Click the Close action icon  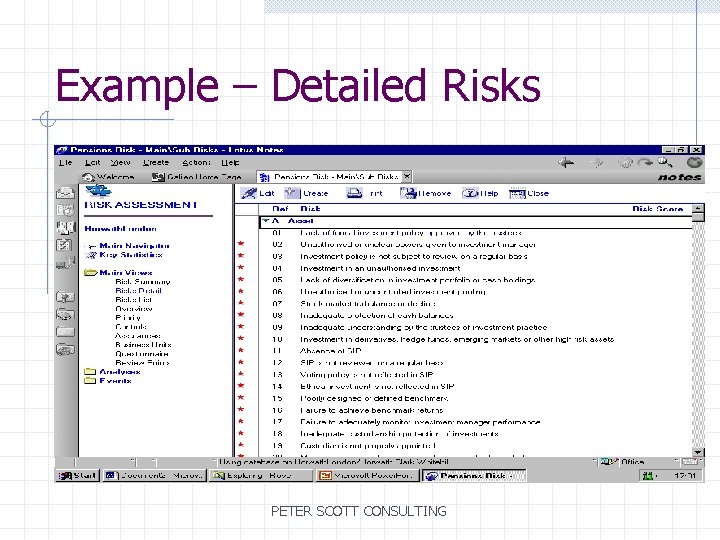coord(517,194)
